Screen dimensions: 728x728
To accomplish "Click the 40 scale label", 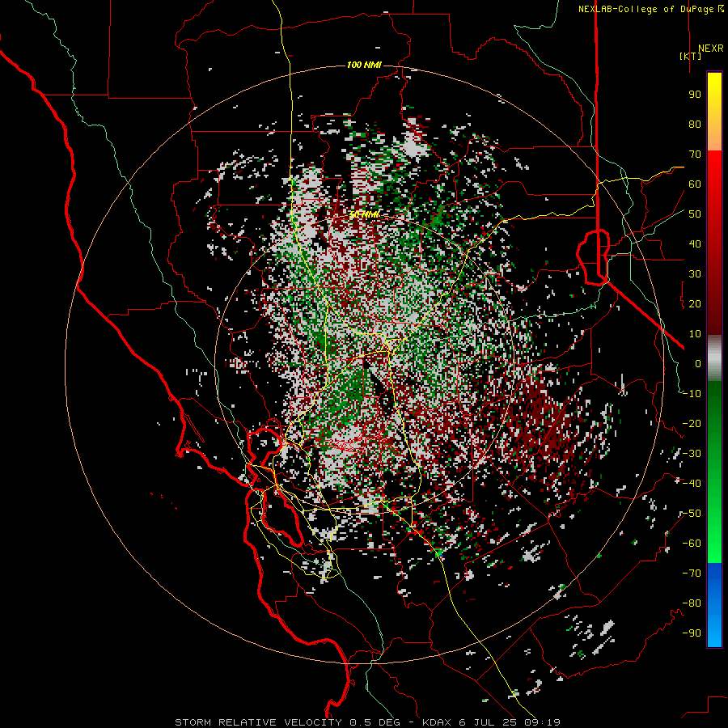I will tap(695, 244).
